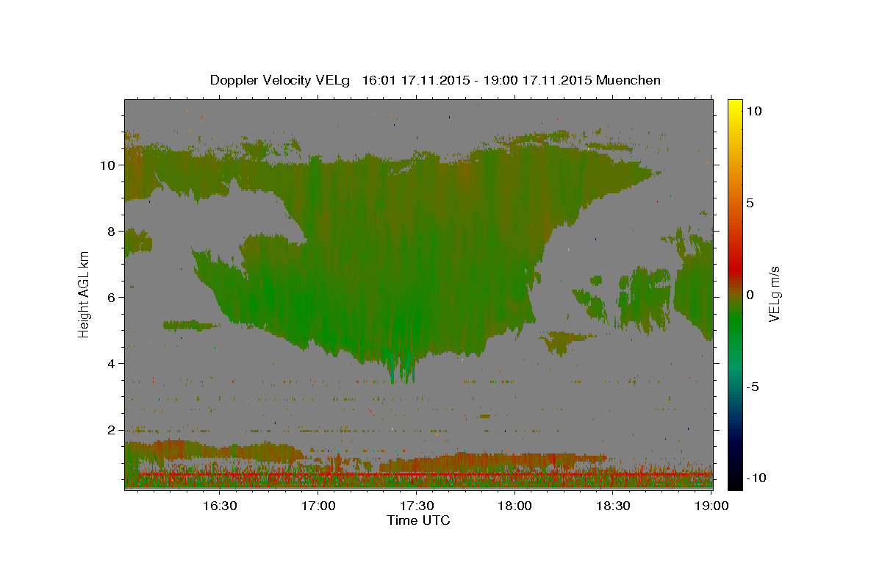The height and width of the screenshot is (588, 882).
Task: Click the 18:00 time tick label
Action: pyautogui.click(x=515, y=506)
